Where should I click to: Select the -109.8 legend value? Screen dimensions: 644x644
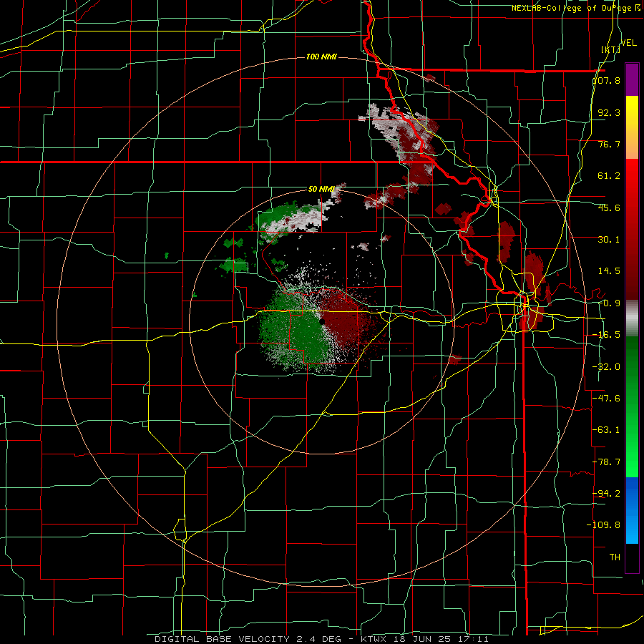(x=604, y=525)
